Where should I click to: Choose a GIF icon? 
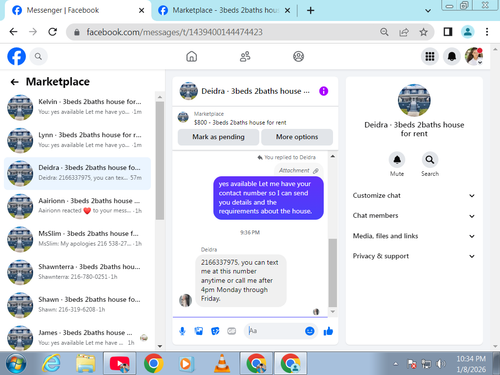(x=231, y=331)
